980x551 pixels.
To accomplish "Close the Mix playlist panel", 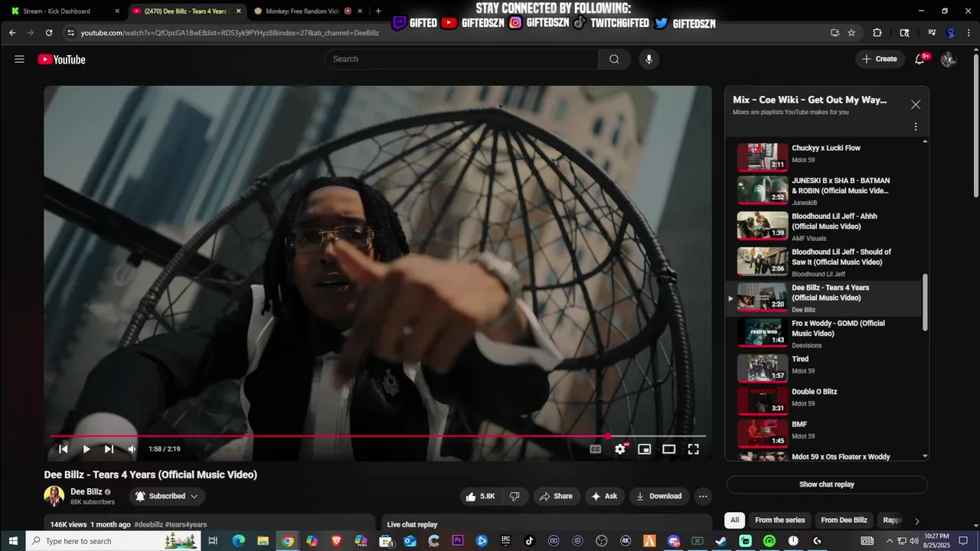I will tap(916, 105).
